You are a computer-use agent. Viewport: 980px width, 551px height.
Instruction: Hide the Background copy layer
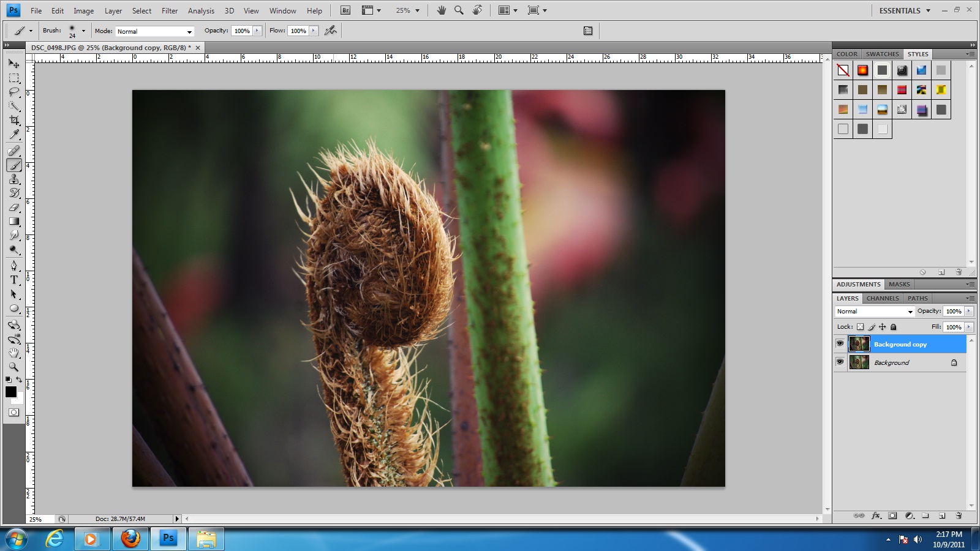pyautogui.click(x=840, y=343)
